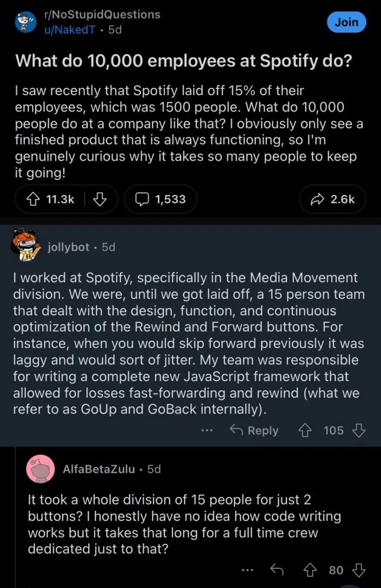Screen dimensions: 381x588
Task: Click AlfaBetaZulu's pink avatar
Action: [40, 469]
